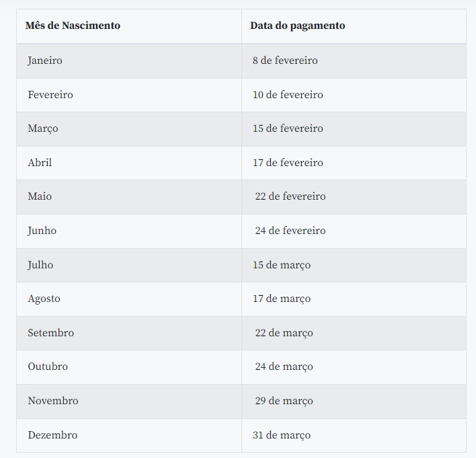Select the Março month cell

pos(43,128)
